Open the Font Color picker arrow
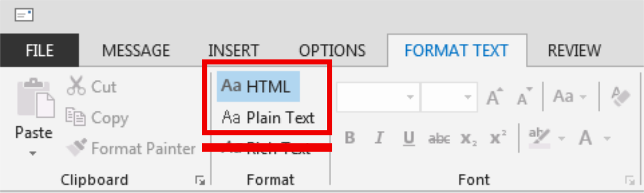Viewport: 644px width, 193px height. click(x=607, y=139)
